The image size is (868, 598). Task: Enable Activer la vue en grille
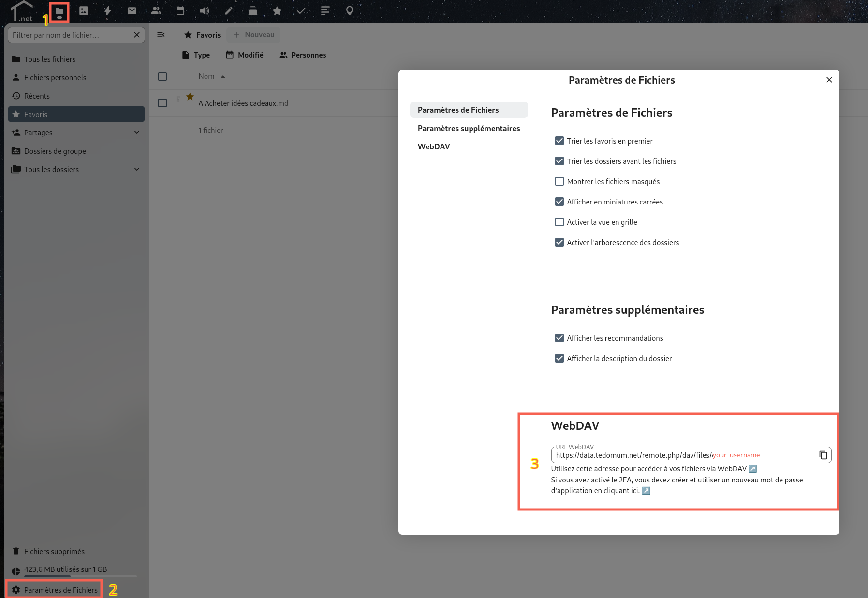coord(559,222)
